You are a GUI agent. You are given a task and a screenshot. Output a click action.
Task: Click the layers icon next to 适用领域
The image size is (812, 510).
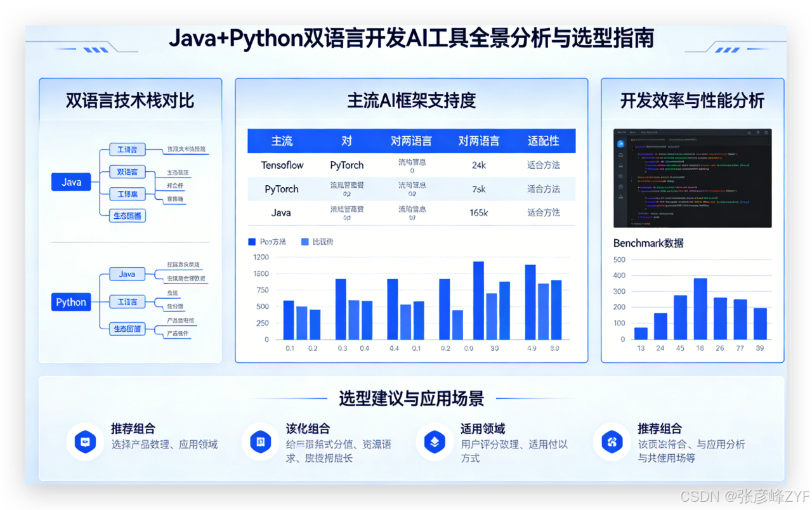[x=435, y=441]
